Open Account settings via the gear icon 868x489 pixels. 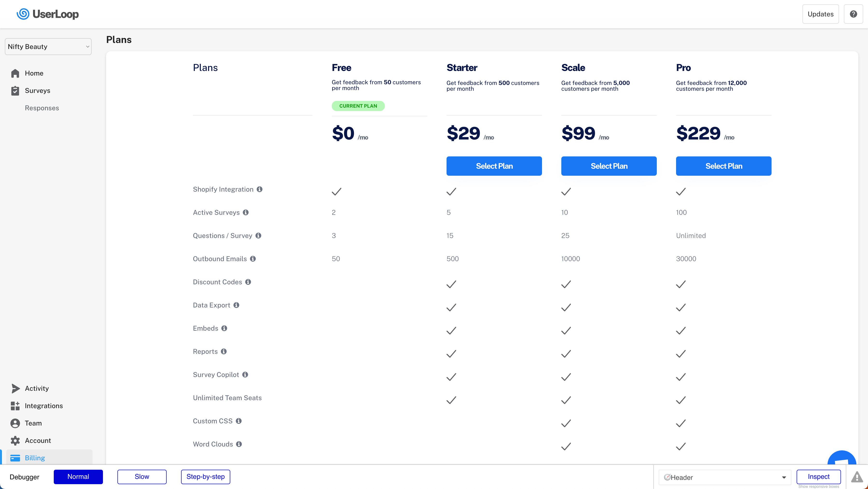[15, 440]
